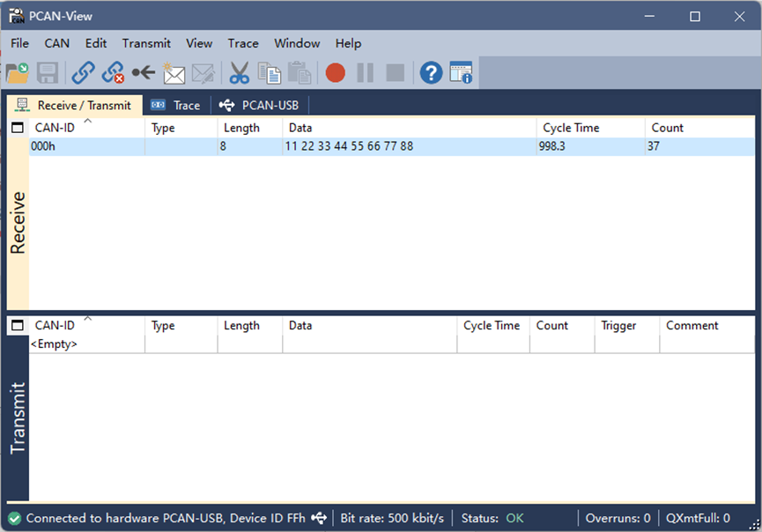Click the About window info icon
This screenshot has width=762, height=532.
[461, 72]
